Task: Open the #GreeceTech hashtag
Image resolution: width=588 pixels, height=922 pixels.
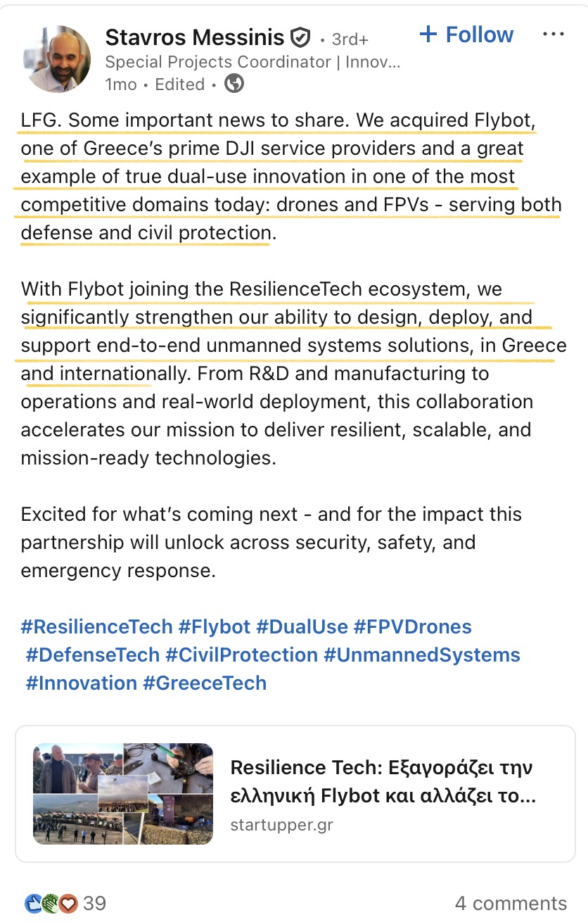Action: [x=205, y=683]
